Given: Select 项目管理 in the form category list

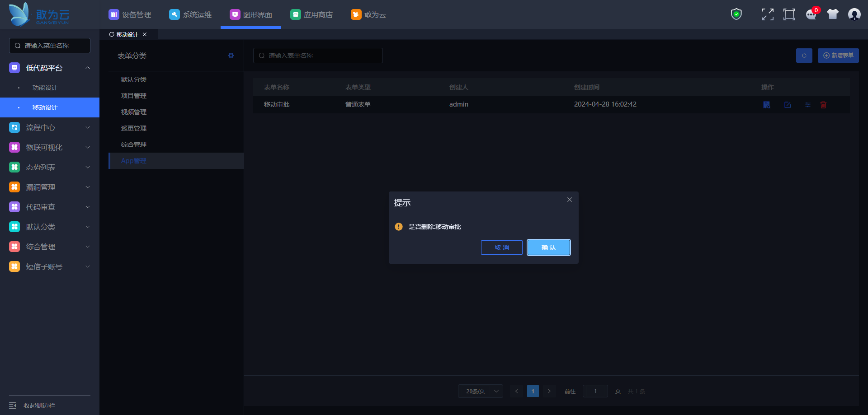Looking at the screenshot, I should 134,96.
